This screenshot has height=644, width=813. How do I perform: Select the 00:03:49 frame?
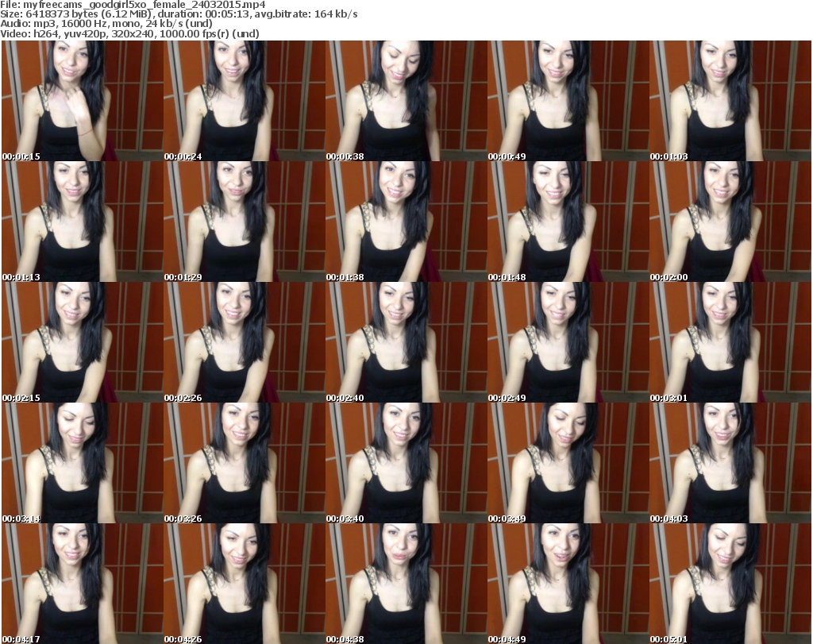click(x=567, y=463)
